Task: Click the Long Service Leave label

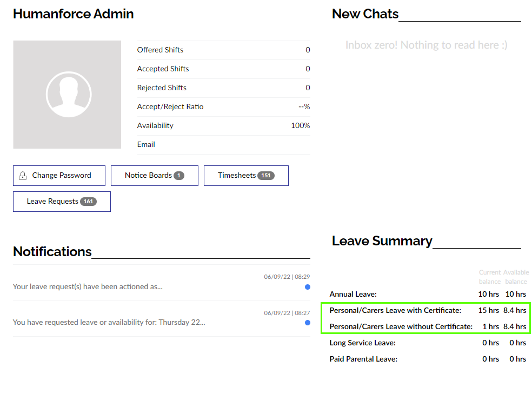Action: tap(363, 343)
